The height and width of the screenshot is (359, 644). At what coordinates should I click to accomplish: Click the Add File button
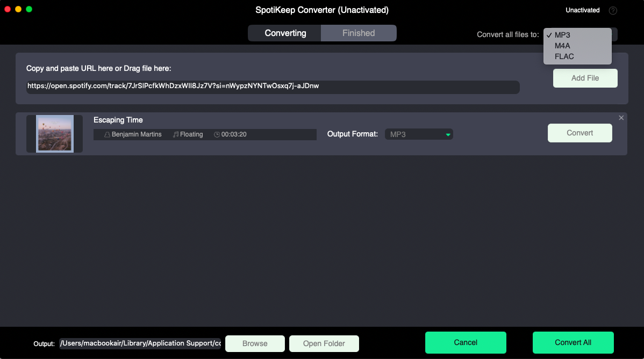click(585, 78)
